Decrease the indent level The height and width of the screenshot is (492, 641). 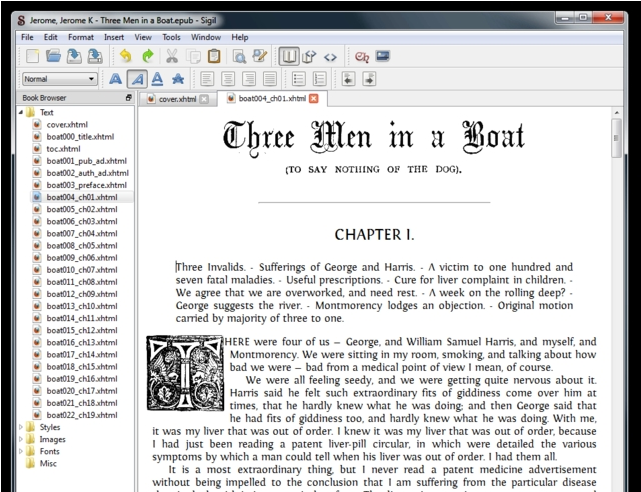(348, 79)
